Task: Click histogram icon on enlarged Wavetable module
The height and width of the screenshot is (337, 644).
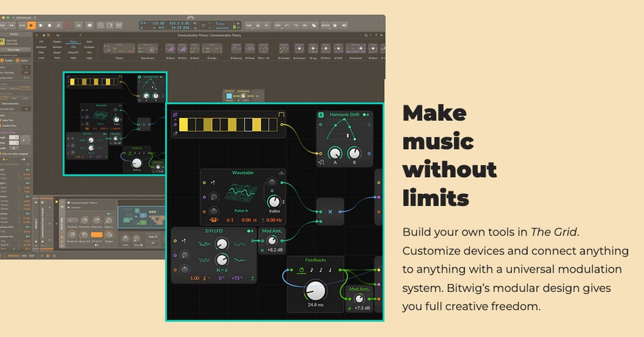Action: [281, 173]
